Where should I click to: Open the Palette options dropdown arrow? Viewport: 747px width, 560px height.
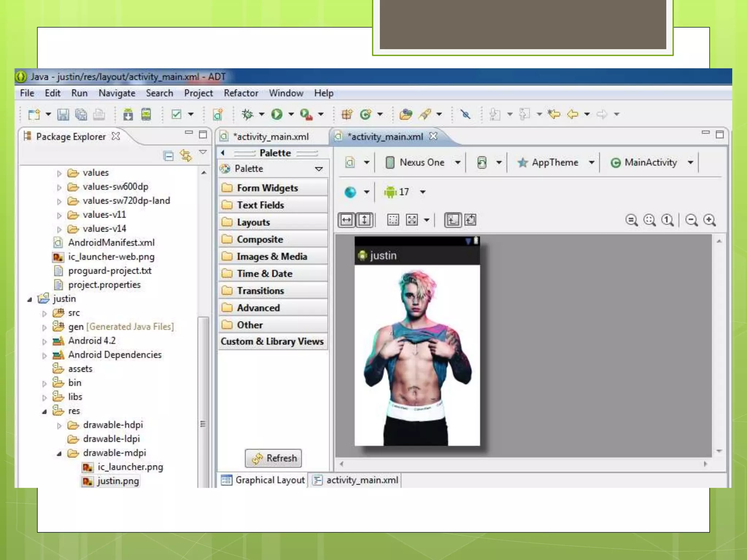tap(319, 169)
